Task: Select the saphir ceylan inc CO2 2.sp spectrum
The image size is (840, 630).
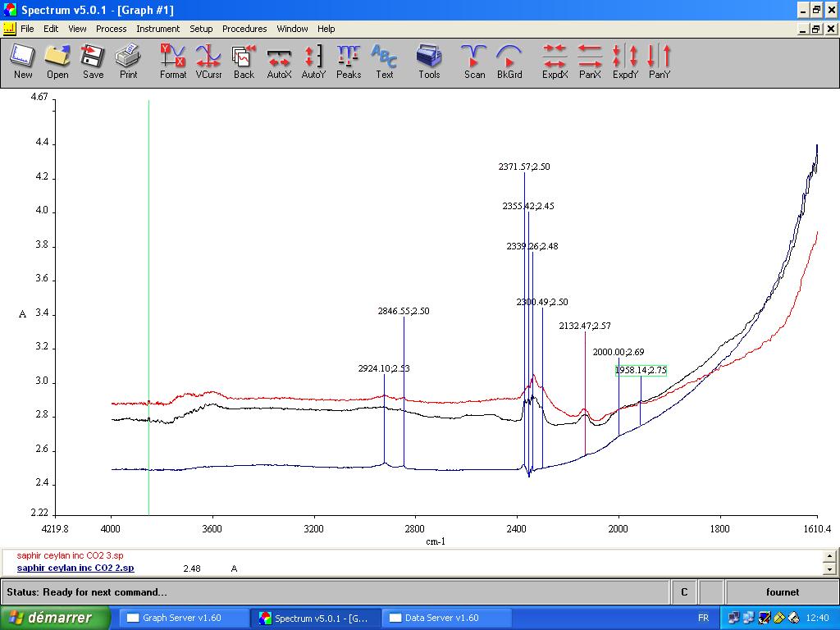Action: 75,568
